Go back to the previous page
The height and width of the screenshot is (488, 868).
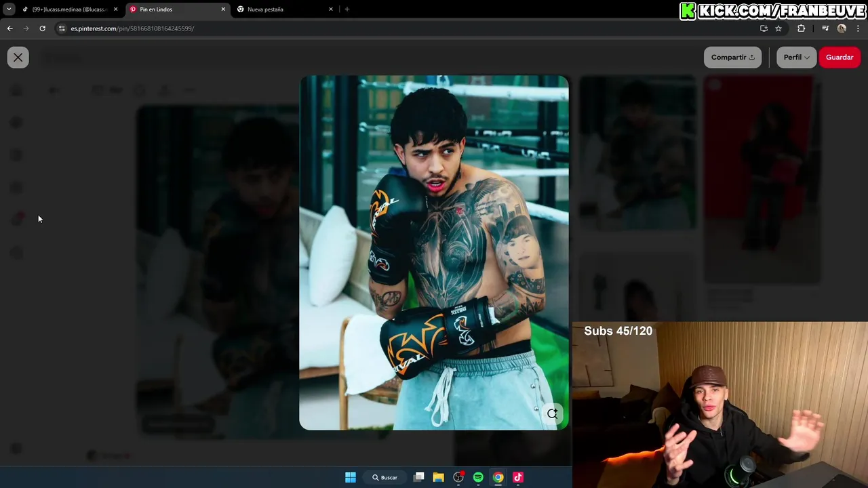(x=9, y=28)
